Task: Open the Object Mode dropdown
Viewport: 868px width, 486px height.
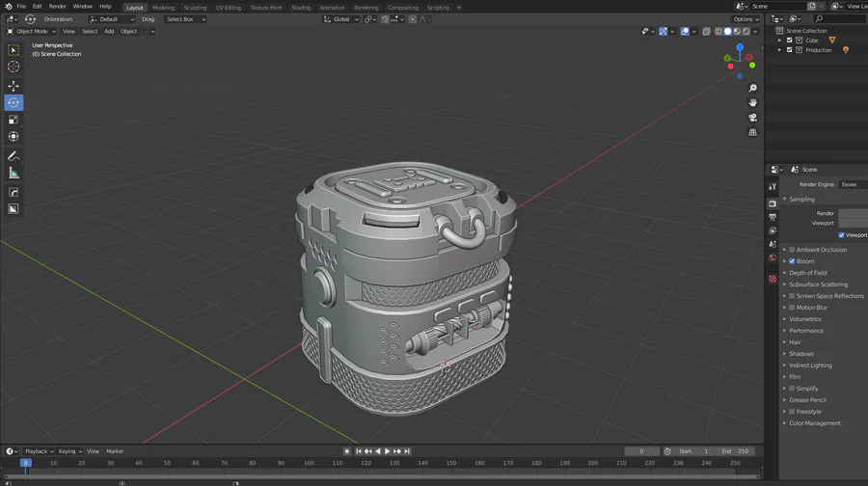Action: pos(31,32)
